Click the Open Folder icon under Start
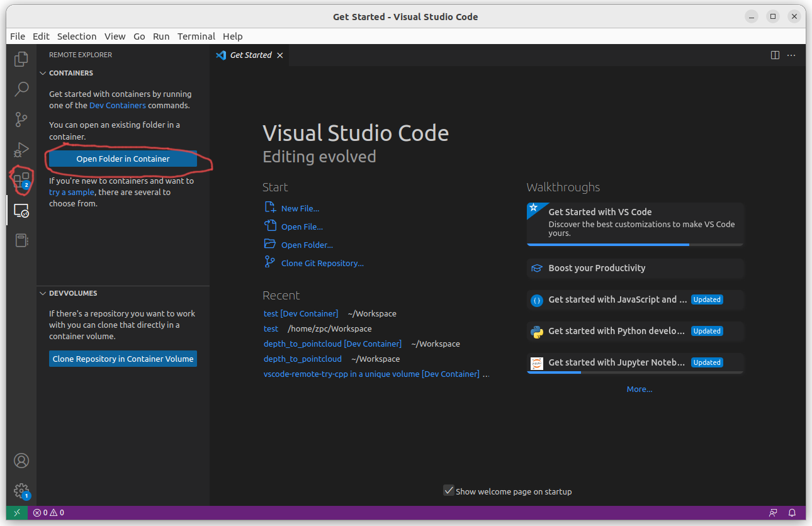This screenshot has width=812, height=526. tap(270, 244)
